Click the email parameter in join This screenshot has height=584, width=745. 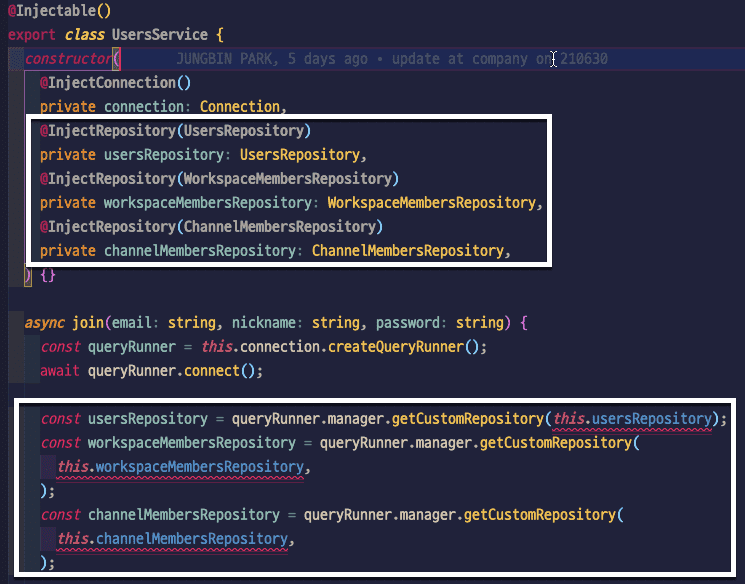[x=132, y=323]
